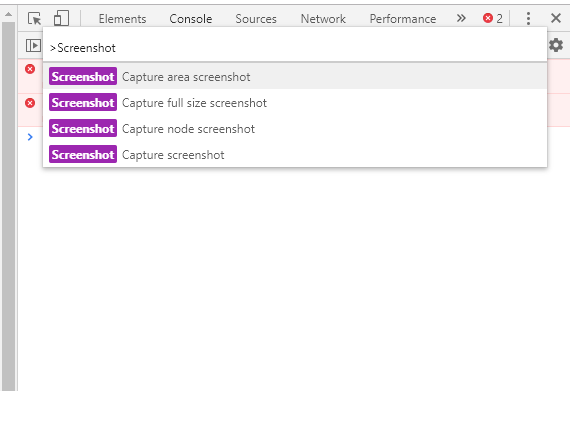Switch to the Network tab
Screen dimensions: 571x422
coord(323,19)
